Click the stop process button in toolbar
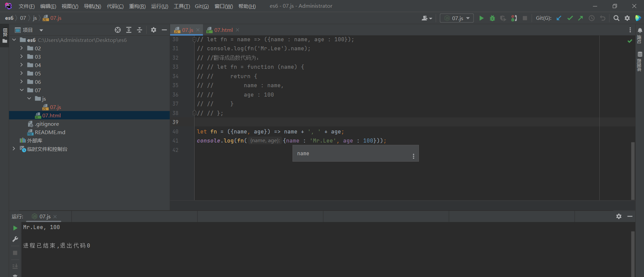 coord(525,18)
